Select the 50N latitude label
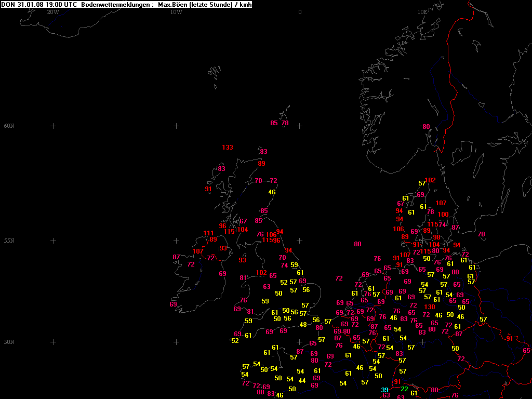The height and width of the screenshot is (399, 532). point(9,342)
